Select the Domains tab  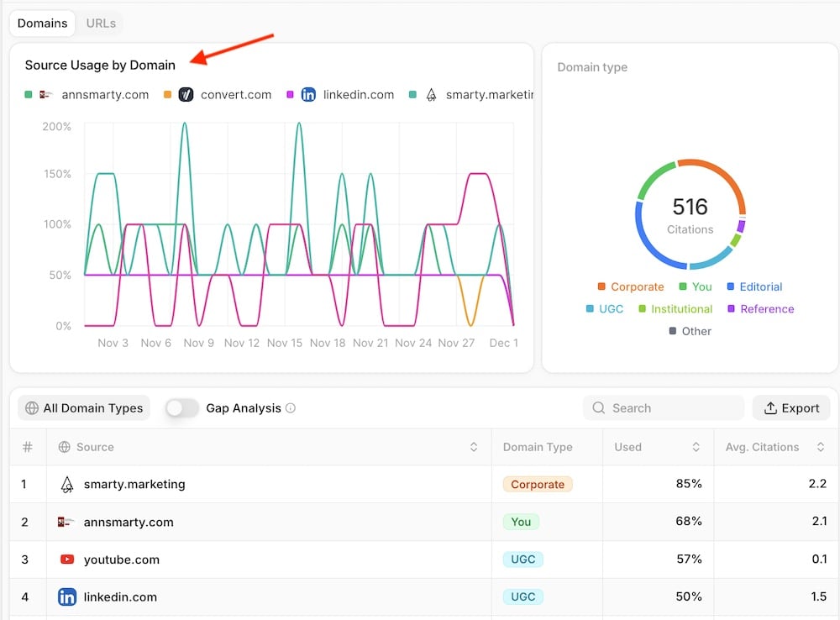click(x=43, y=24)
